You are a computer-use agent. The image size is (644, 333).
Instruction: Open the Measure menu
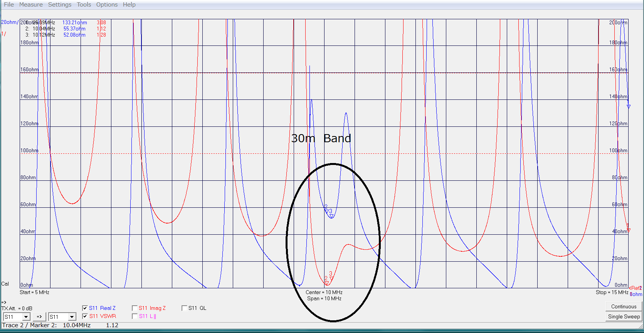coord(31,5)
